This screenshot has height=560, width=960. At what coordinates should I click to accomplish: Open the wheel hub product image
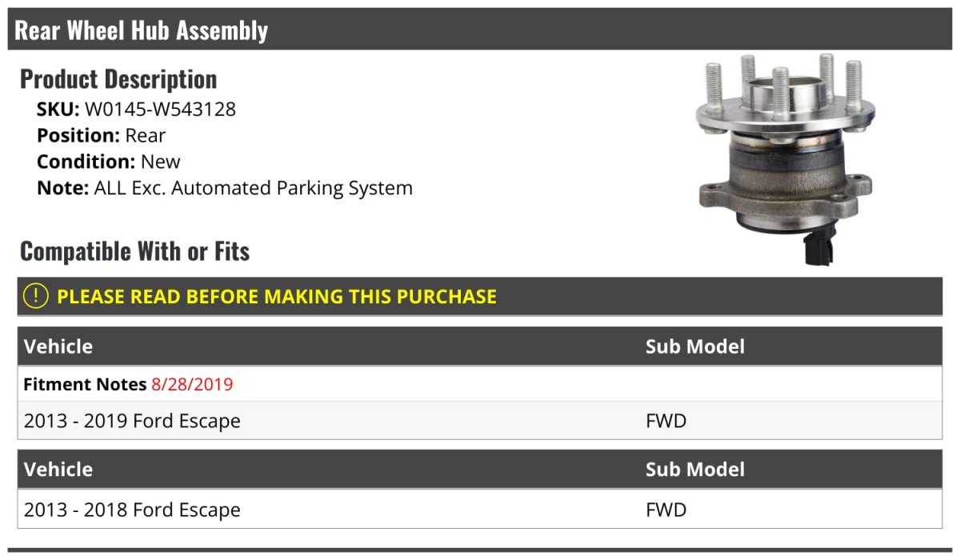click(785, 158)
